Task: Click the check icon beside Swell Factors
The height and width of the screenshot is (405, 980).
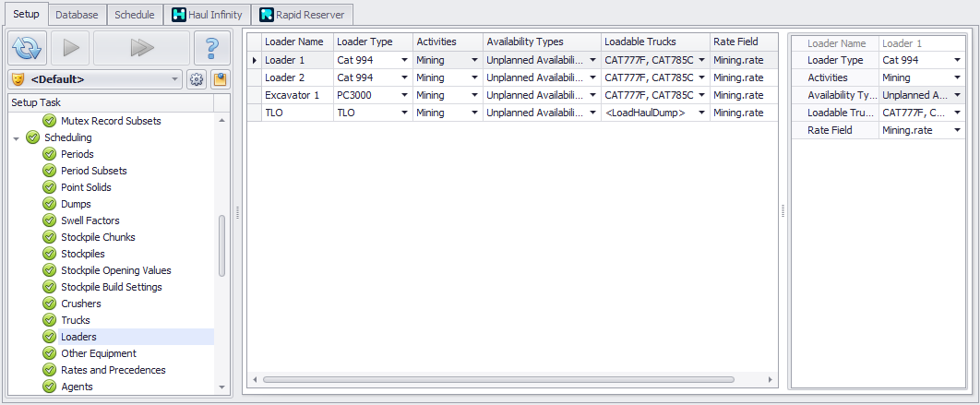Action: (50, 220)
